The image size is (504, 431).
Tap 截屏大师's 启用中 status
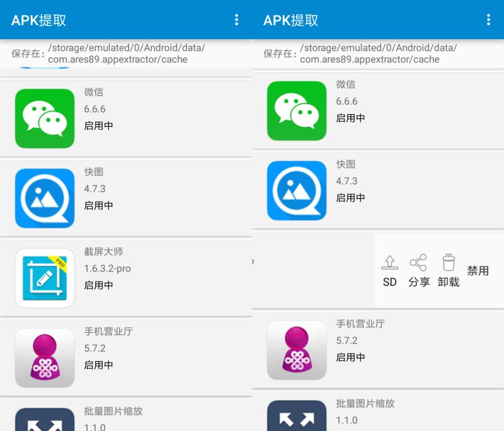point(98,285)
